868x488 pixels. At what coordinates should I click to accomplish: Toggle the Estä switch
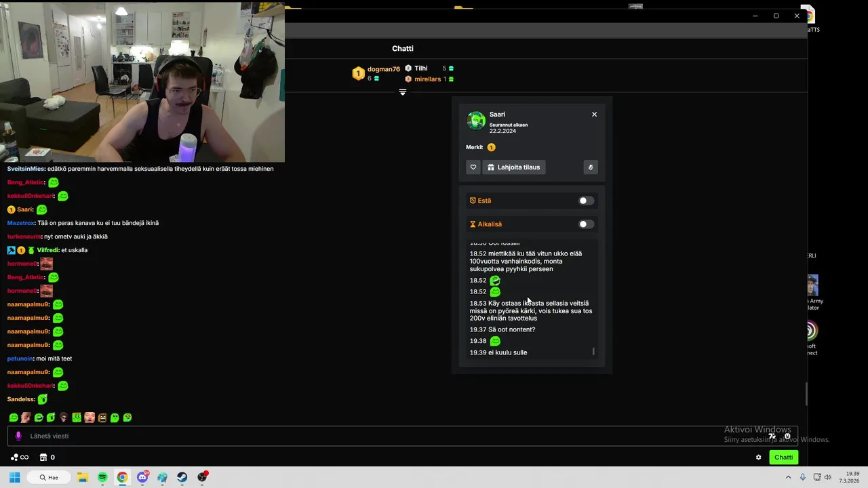(x=586, y=201)
